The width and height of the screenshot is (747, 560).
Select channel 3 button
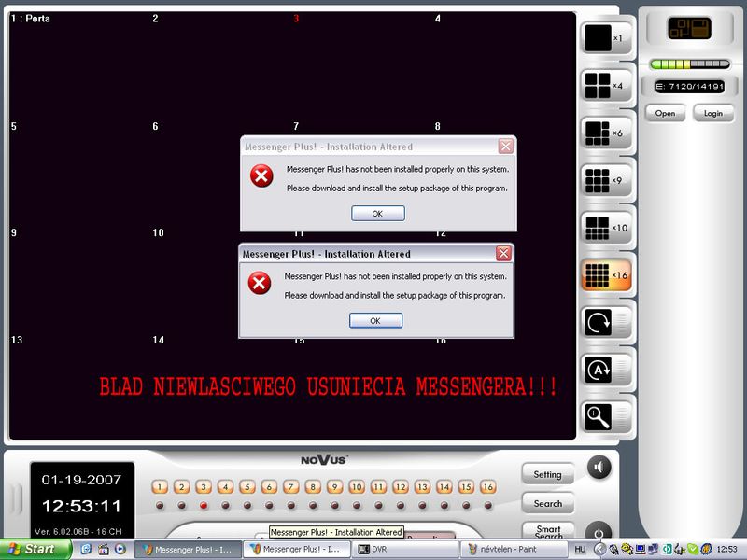tap(204, 486)
